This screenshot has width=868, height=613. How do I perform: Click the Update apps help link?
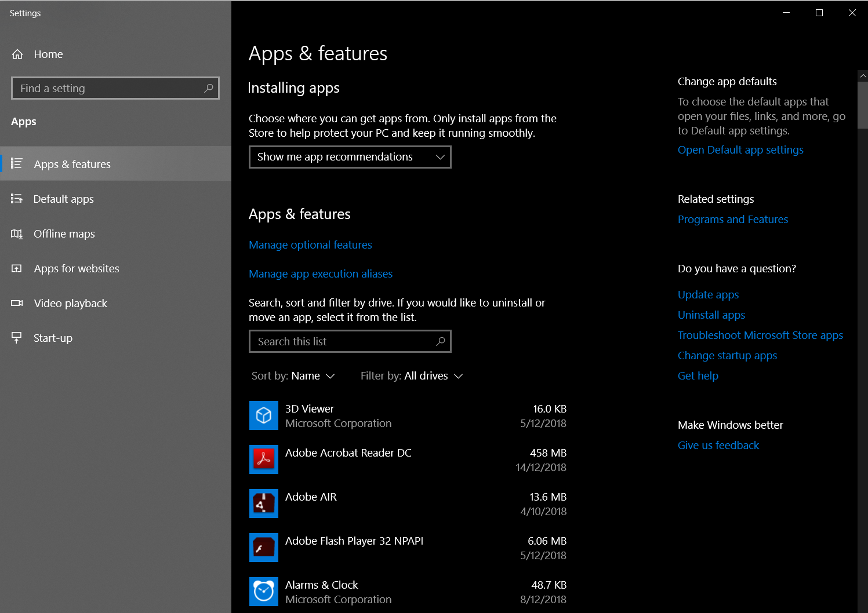(708, 295)
